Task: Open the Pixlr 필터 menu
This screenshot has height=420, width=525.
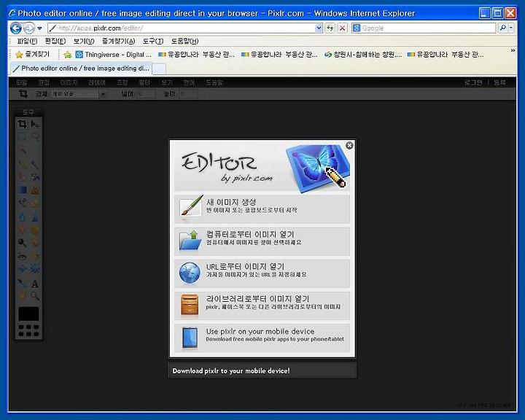Action: click(144, 82)
